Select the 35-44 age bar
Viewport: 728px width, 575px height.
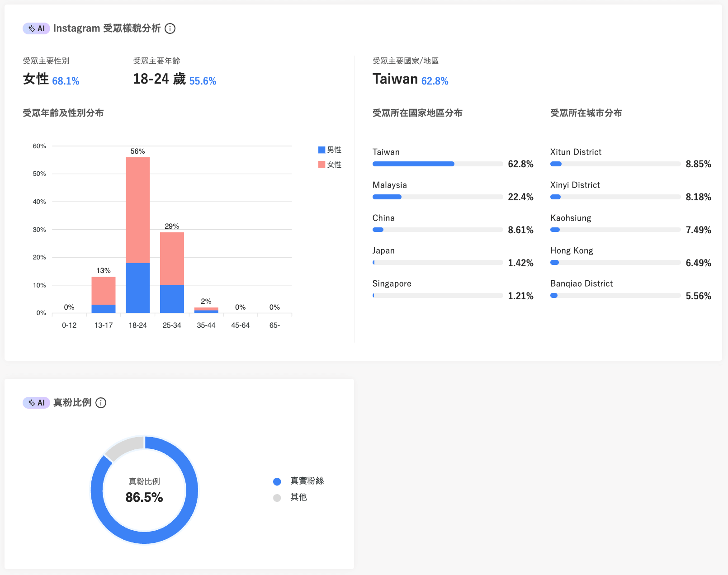(206, 310)
